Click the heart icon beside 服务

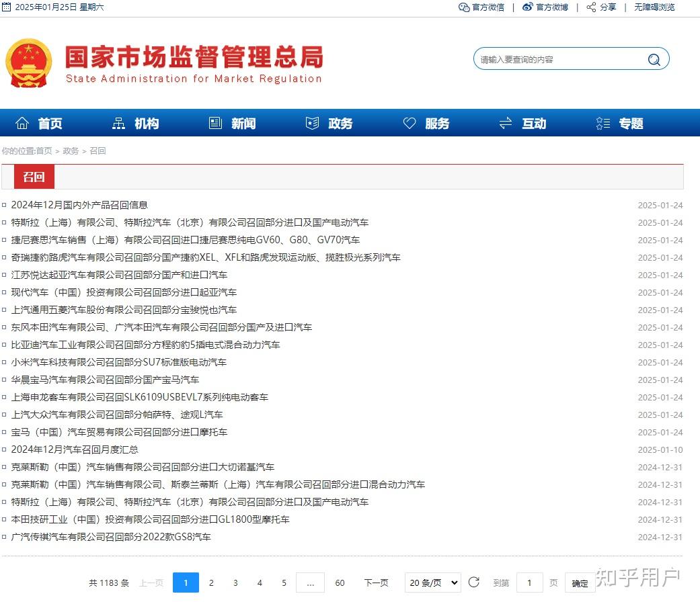click(410, 123)
